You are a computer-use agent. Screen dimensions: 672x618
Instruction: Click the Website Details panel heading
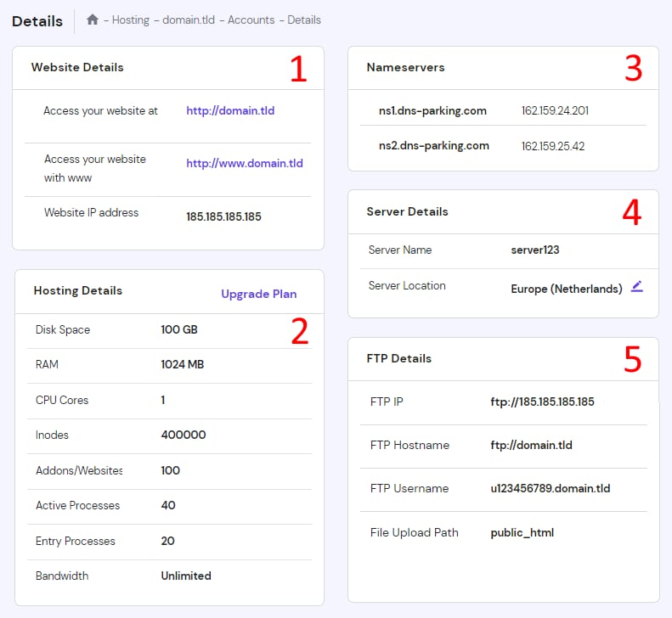pos(77,67)
